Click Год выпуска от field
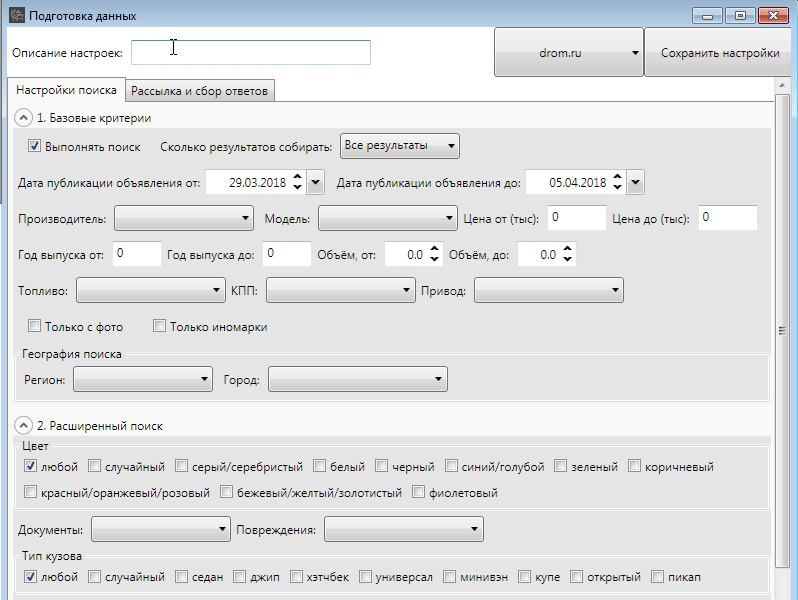Screen dimensions: 798x600 [x=137, y=253]
